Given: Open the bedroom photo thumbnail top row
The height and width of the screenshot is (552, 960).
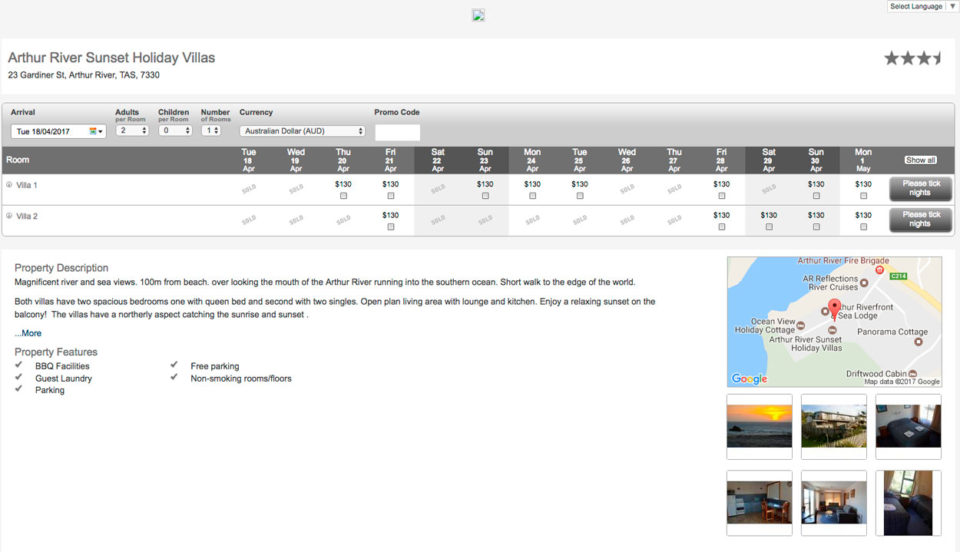Looking at the screenshot, I should pyautogui.click(x=908, y=427).
